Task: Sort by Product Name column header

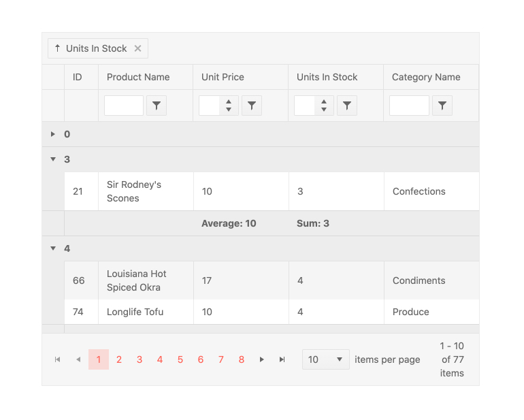Action: click(x=138, y=77)
